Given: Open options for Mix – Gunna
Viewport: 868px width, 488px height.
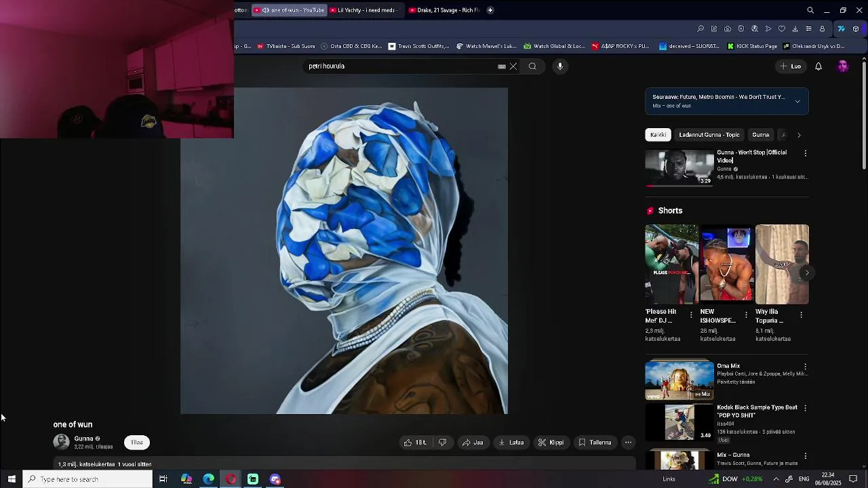Looking at the screenshot, I should [806, 456].
